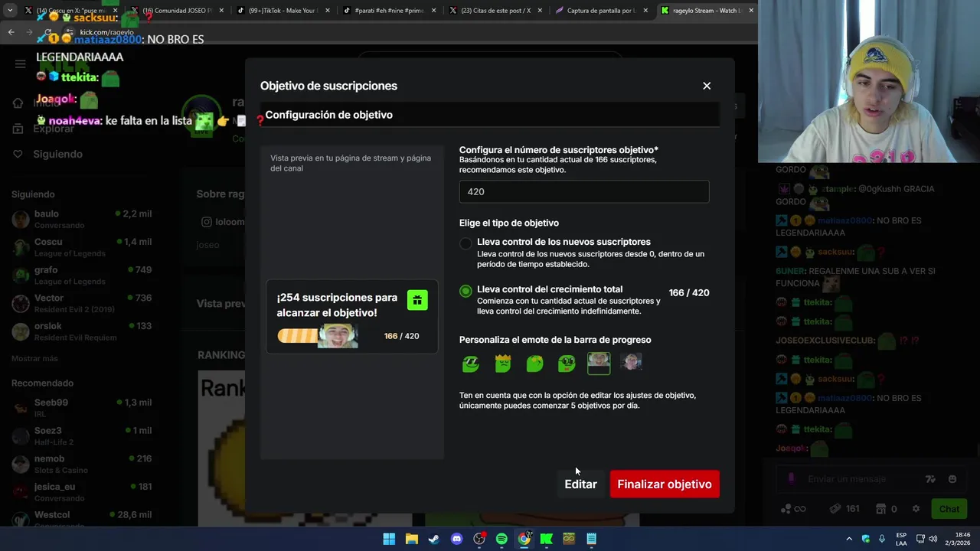Click browser back arrow
The image size is (980, 551).
click(x=11, y=32)
